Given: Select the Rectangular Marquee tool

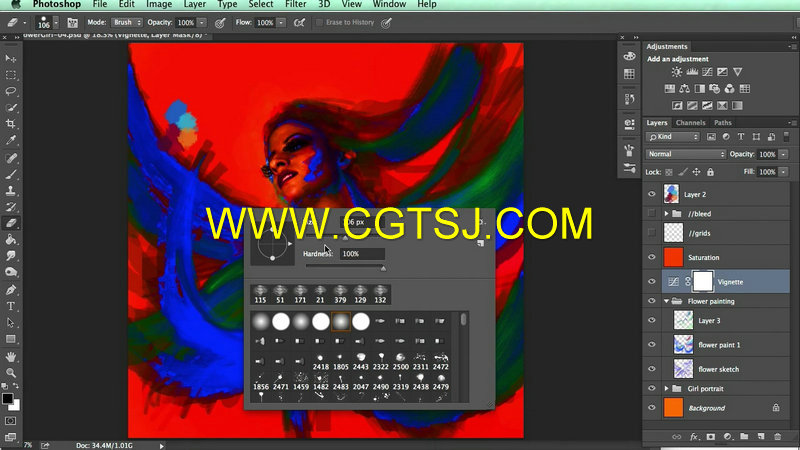Looking at the screenshot, I should click(x=11, y=75).
